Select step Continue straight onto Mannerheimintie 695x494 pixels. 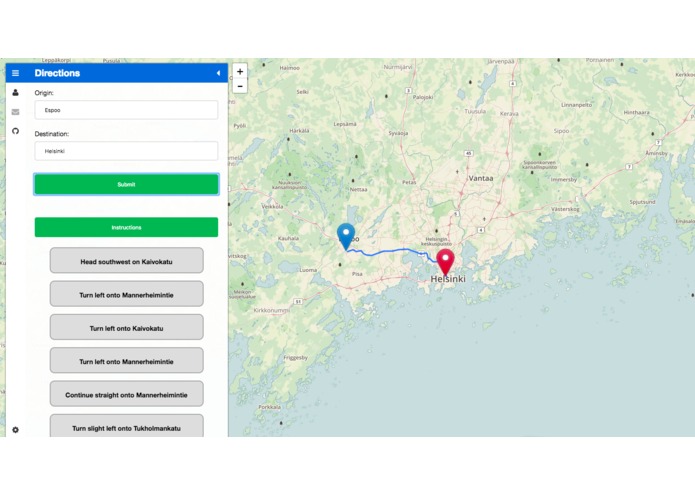[x=127, y=394]
